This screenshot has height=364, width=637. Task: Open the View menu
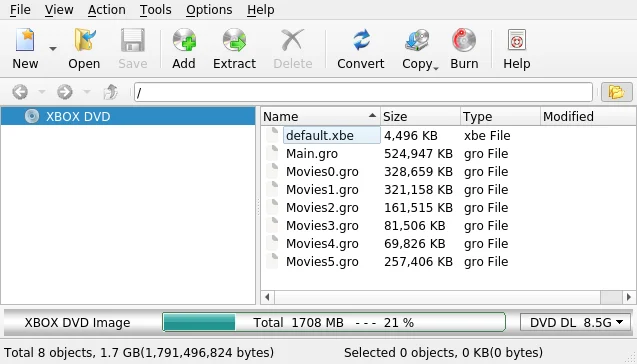click(x=59, y=10)
